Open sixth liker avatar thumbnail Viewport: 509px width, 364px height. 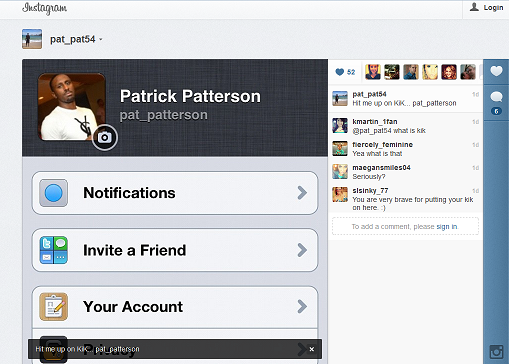tap(468, 72)
